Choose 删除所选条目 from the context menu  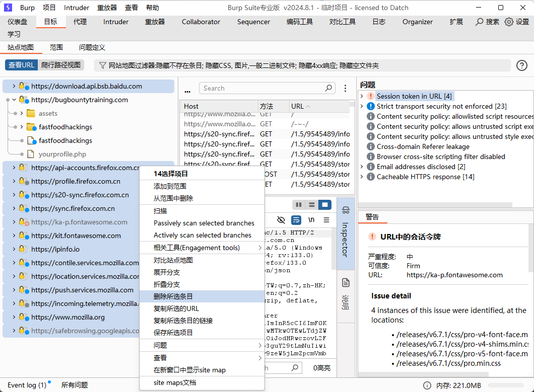pyautogui.click(x=202, y=296)
